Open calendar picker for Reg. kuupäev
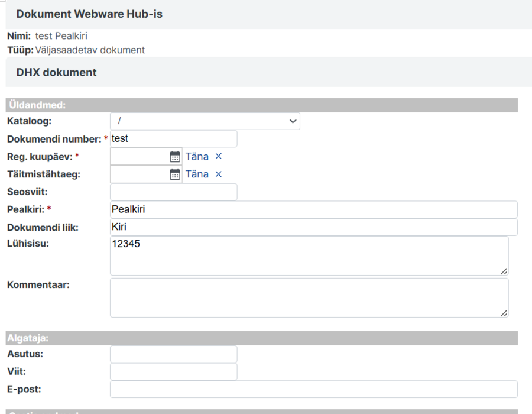The height and width of the screenshot is (414, 532). pyautogui.click(x=175, y=157)
